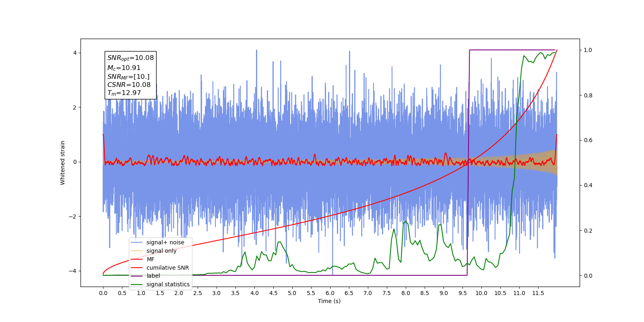This screenshot has width=644, height=322.
Task: Click the x-axis tick label 6.0
Action: pos(330,293)
